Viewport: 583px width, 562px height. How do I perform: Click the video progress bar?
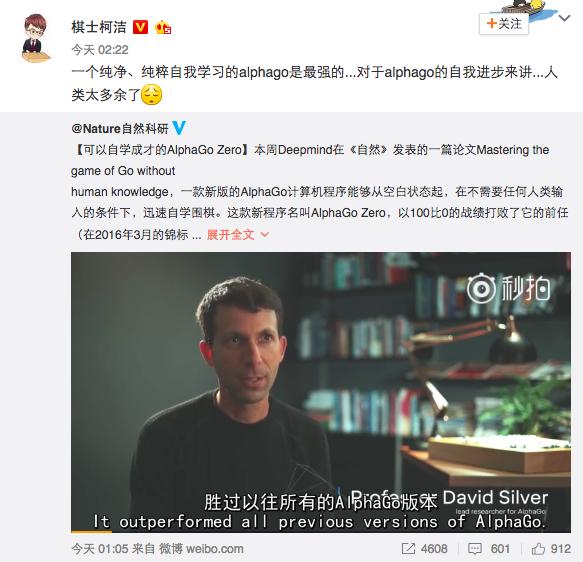click(321, 532)
